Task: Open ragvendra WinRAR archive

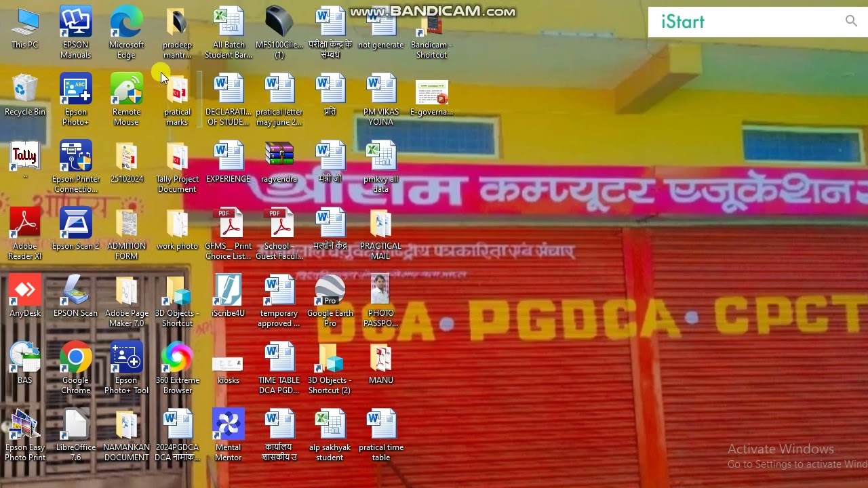Action: click(279, 163)
